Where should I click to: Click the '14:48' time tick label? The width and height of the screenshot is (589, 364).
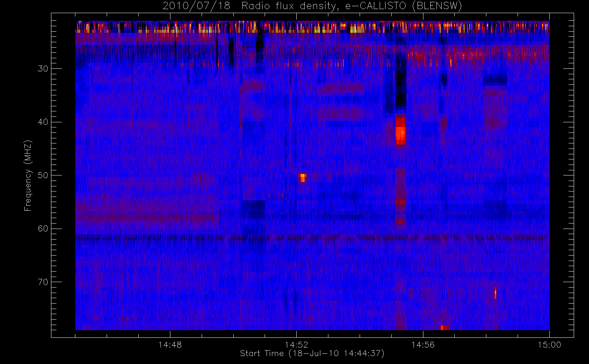(170, 345)
